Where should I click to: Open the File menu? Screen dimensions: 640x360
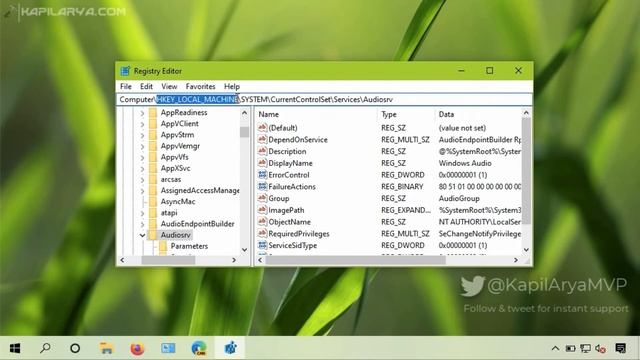126,87
